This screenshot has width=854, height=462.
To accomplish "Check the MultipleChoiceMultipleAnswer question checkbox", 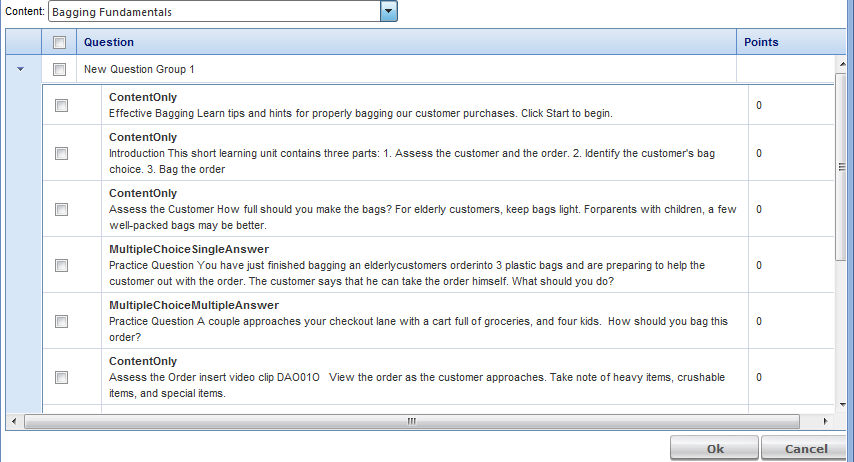I will pyautogui.click(x=62, y=321).
